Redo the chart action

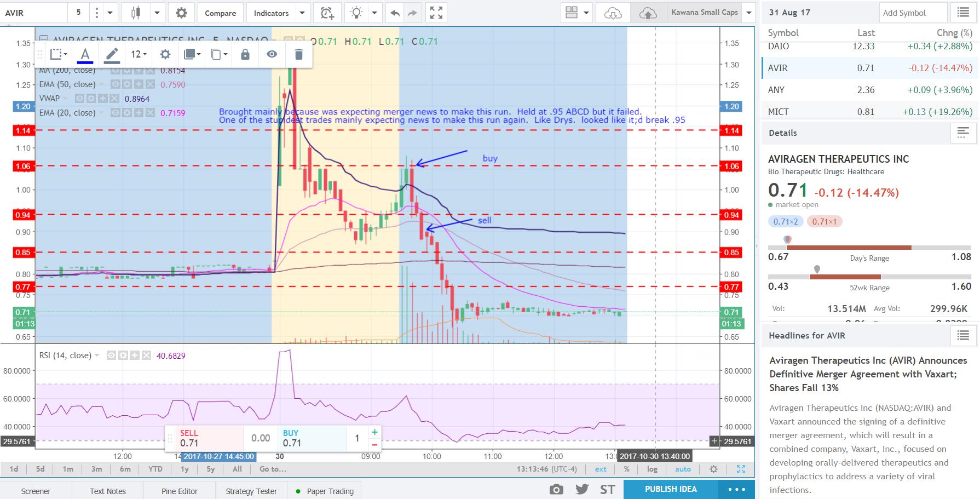point(412,13)
